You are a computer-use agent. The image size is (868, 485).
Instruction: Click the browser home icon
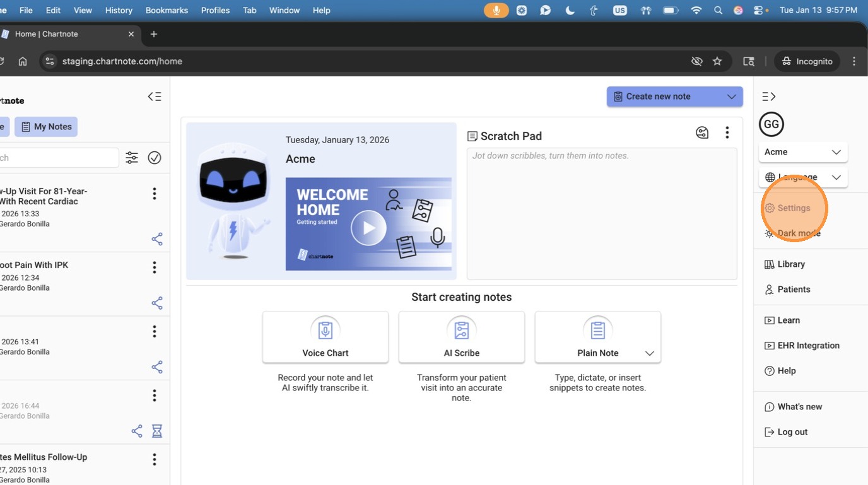[x=23, y=61]
